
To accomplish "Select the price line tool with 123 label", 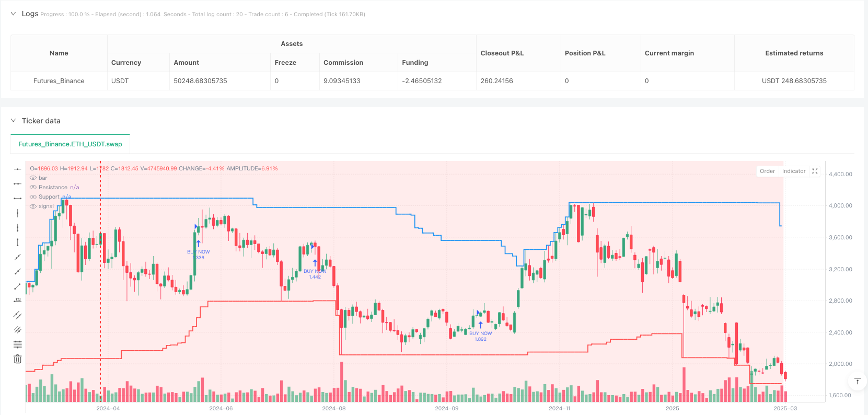I will point(17,301).
